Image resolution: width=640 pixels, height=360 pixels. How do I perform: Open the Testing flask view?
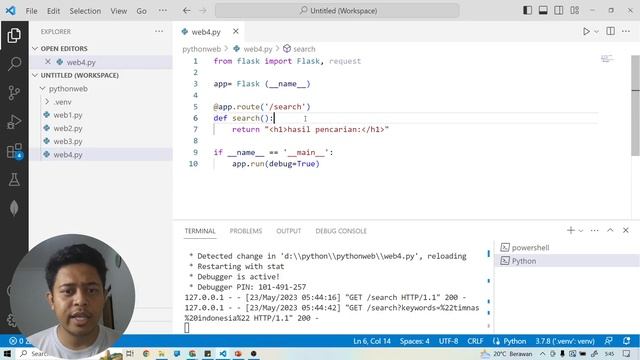(x=14, y=180)
